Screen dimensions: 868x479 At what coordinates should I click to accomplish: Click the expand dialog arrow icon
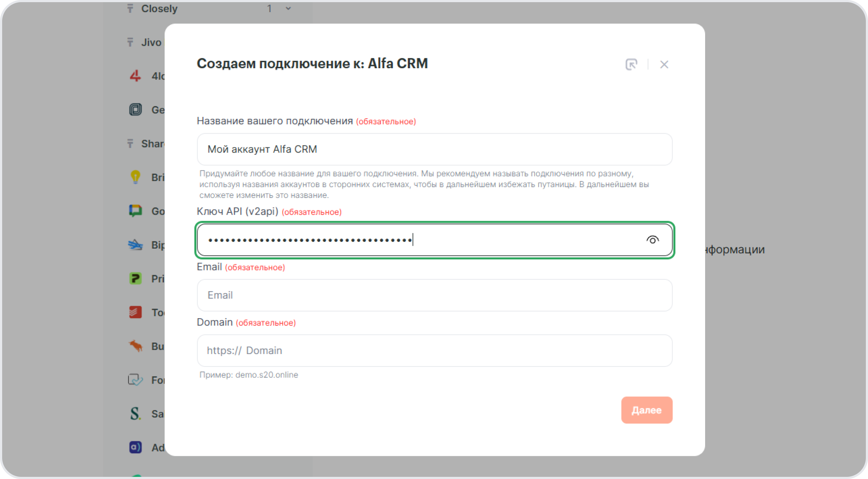click(631, 64)
